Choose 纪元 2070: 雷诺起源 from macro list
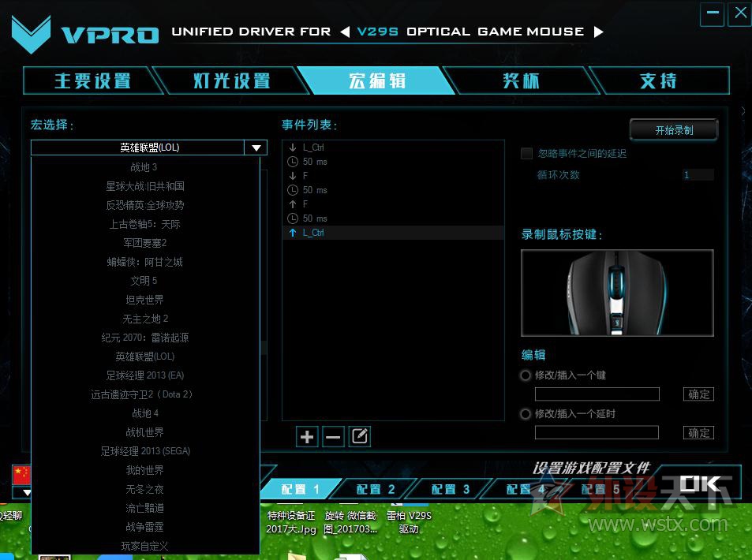 click(145, 338)
